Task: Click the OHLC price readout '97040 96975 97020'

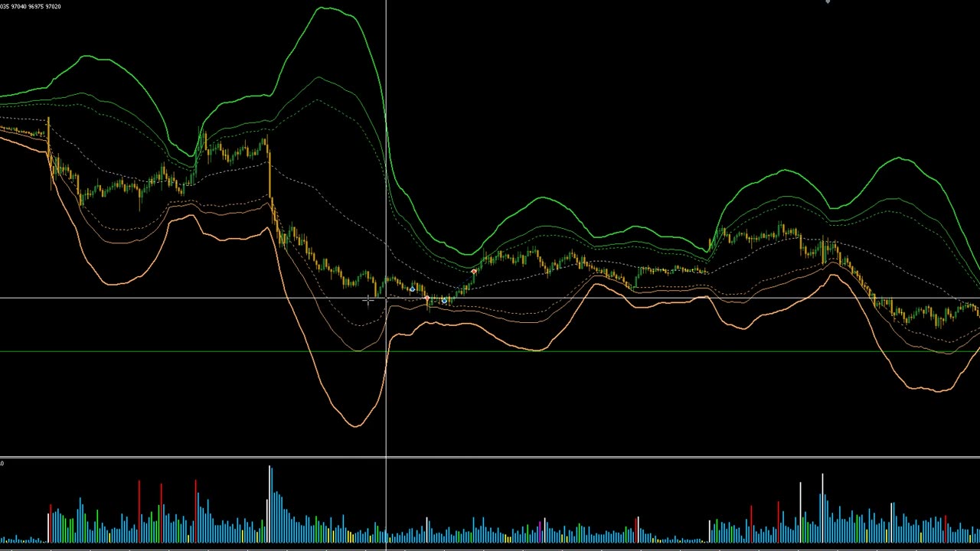Action: 35,7
